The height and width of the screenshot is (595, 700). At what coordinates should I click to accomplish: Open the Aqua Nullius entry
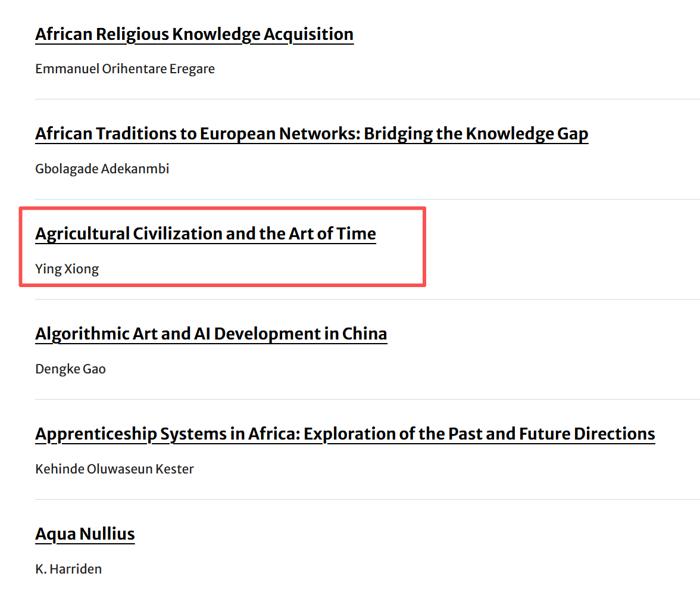coord(85,534)
